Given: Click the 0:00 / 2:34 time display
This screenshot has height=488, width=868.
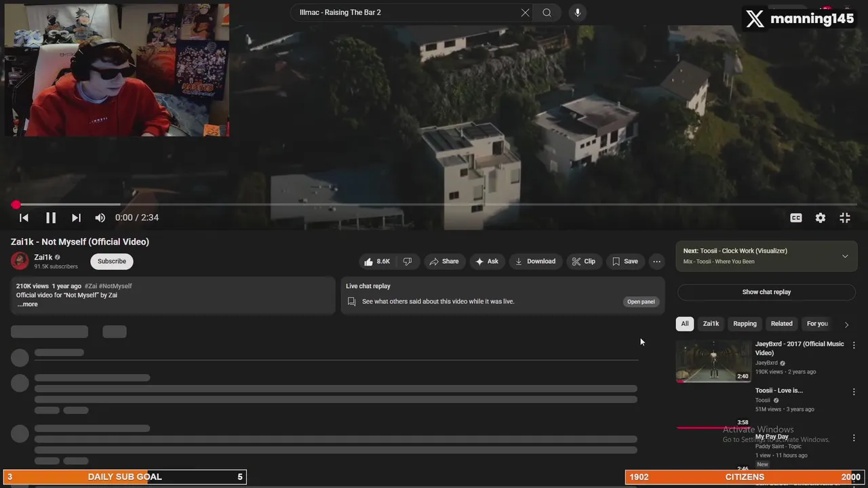Looking at the screenshot, I should click(137, 218).
